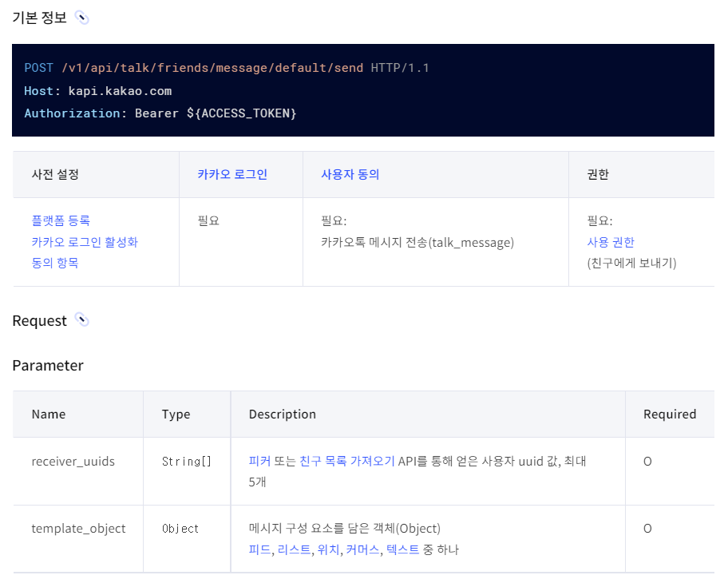Select the template_object parameter name
728x587 pixels.
pos(78,529)
